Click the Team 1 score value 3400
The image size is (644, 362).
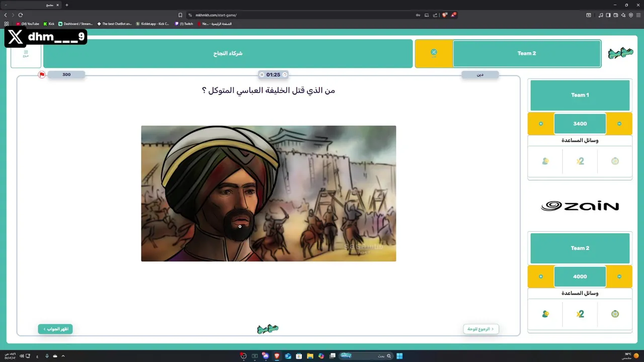point(580,124)
